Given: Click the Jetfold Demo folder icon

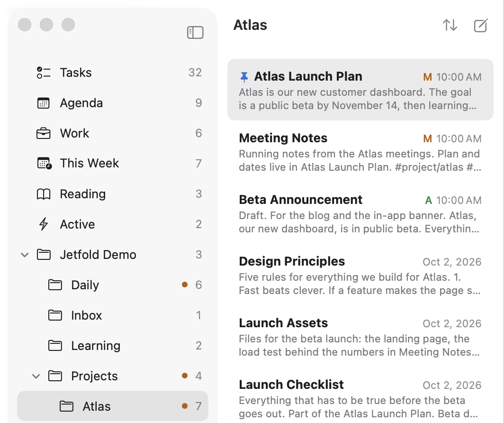Looking at the screenshot, I should 44,255.
